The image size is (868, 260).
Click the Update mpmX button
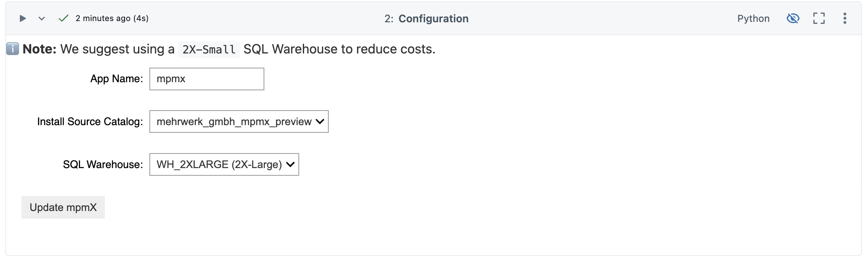point(63,207)
